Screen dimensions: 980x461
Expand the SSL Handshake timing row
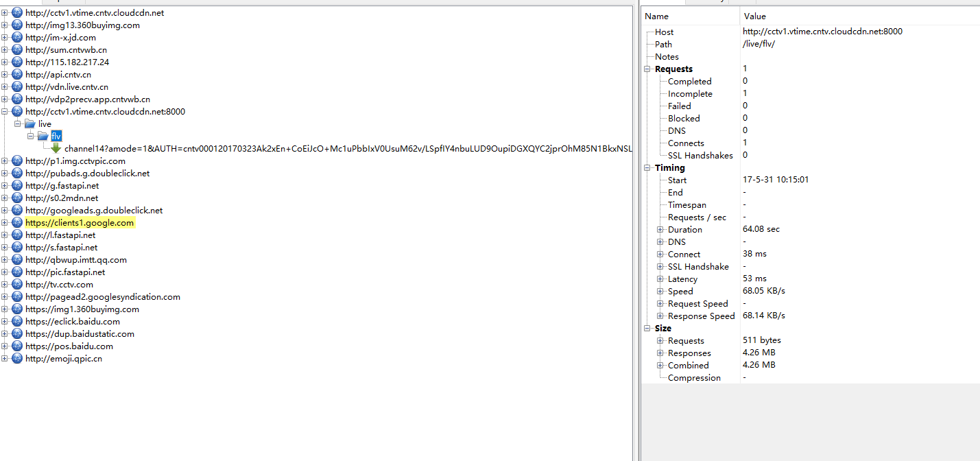click(660, 267)
